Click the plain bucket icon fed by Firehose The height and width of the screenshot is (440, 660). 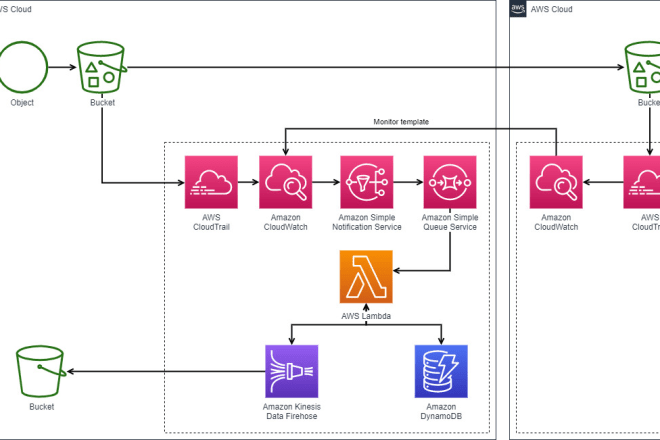point(41,371)
